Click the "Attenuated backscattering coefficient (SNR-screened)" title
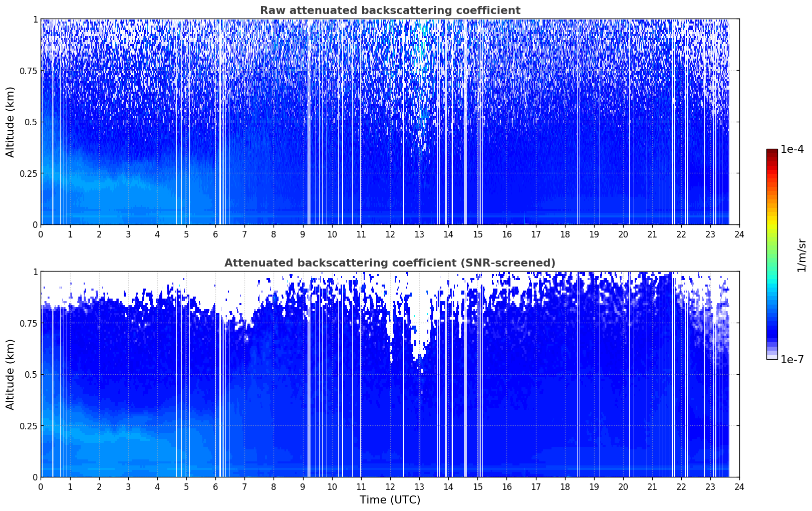Image resolution: width=812 pixels, height=511 pixels. (x=390, y=263)
